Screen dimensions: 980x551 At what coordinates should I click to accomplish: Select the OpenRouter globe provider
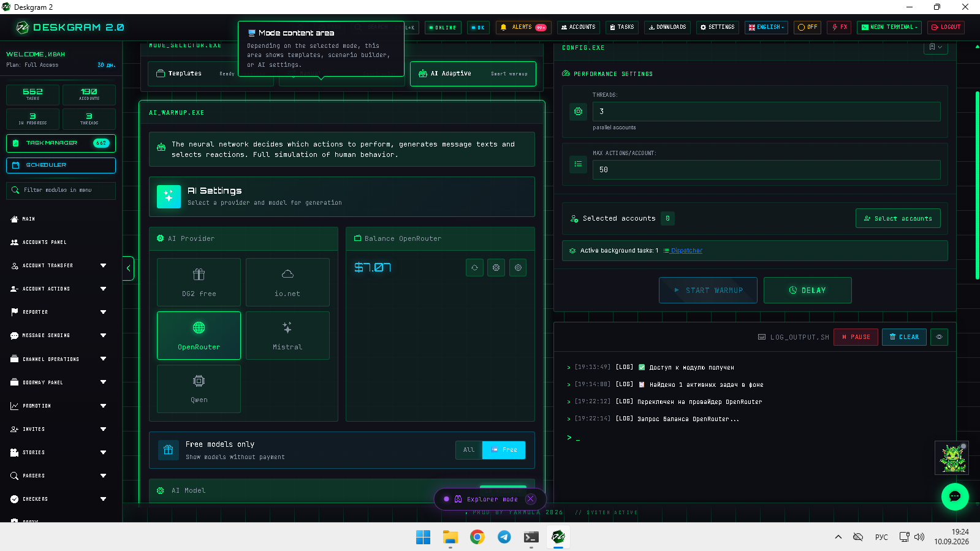(x=199, y=335)
